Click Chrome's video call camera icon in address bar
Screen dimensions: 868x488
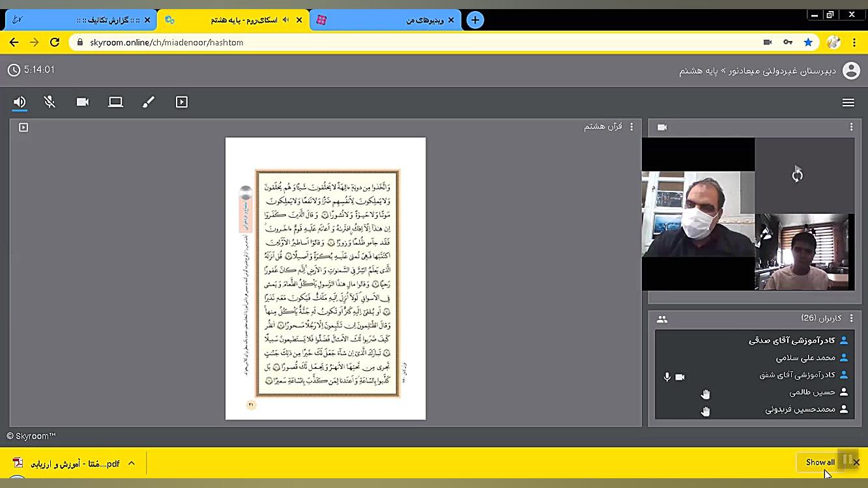point(767,42)
